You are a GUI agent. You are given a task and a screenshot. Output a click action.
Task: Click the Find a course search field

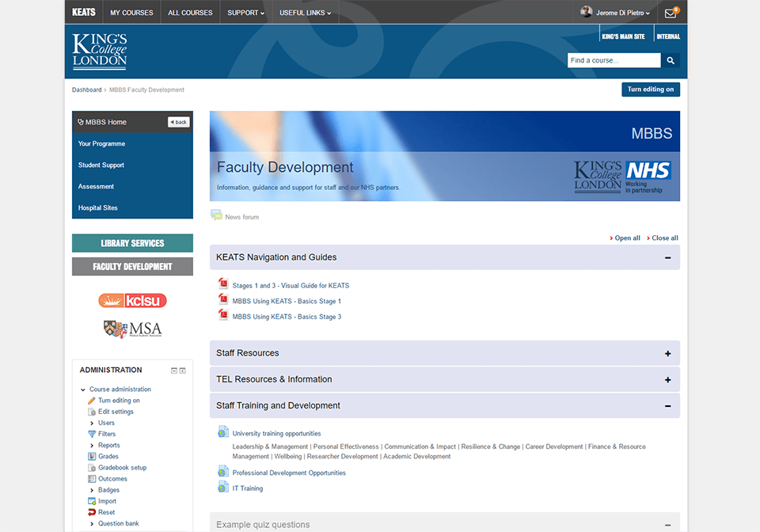click(614, 61)
